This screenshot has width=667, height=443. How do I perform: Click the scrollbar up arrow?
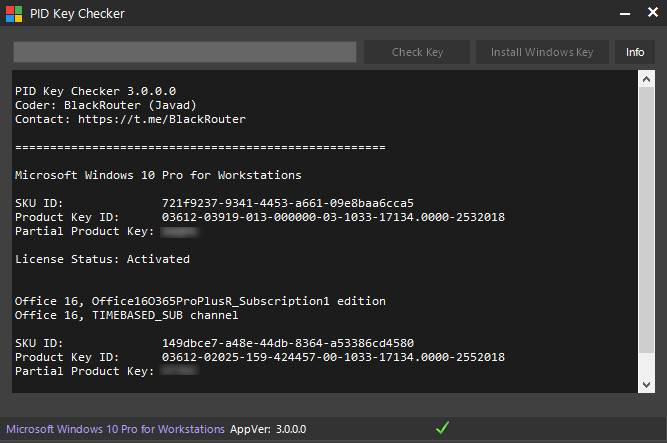pyautogui.click(x=647, y=79)
